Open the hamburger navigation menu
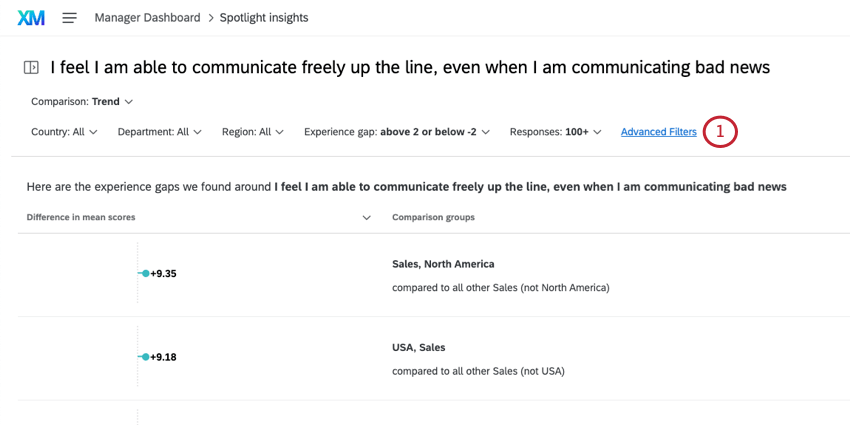The width and height of the screenshot is (850, 425). (x=70, y=18)
